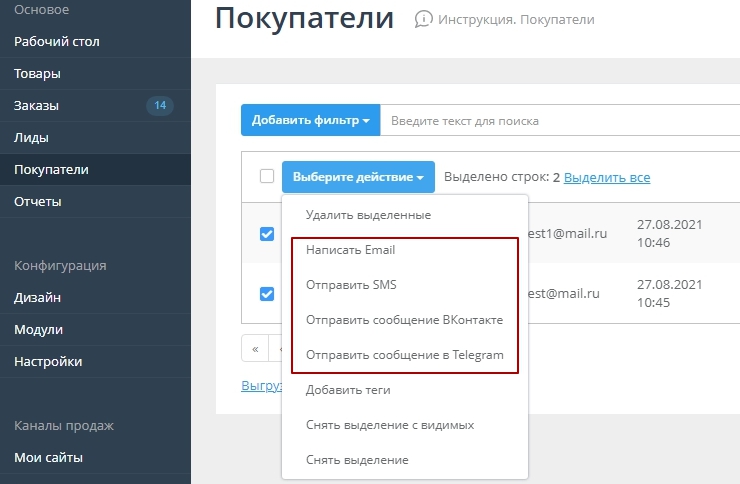Go to Настройки in the sidebar
Screen dimensions: 740x484
tap(48, 361)
